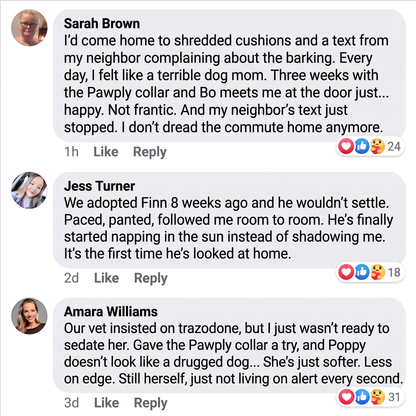This screenshot has height=416, width=416.
Task: Click thumbs-up reaction icon on Jess Turner's comment
Action: click(362, 272)
